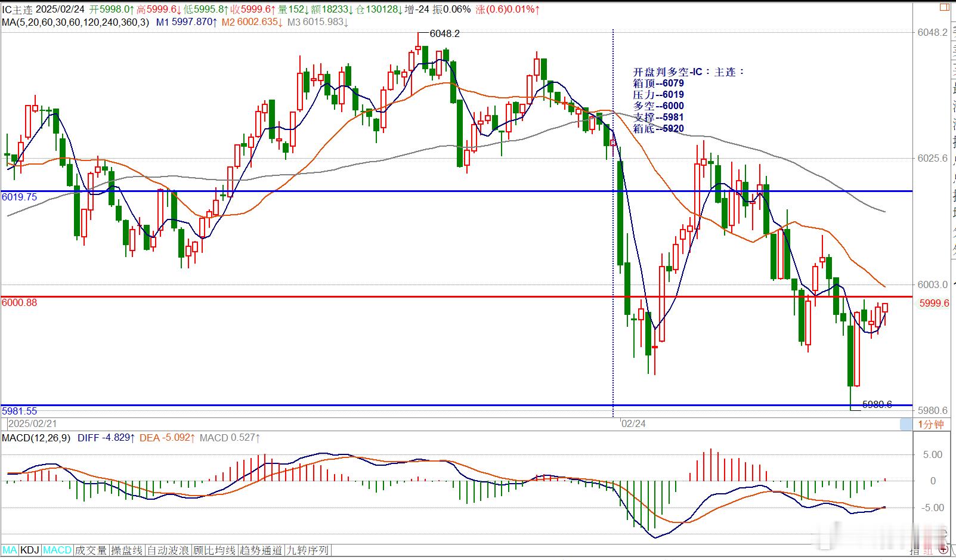The height and width of the screenshot is (560, 956).
Task: Click the 额18233 turnover value
Action: tap(332, 10)
